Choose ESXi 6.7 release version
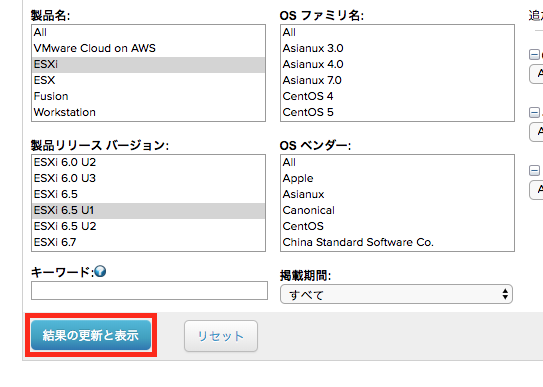 click(x=149, y=242)
